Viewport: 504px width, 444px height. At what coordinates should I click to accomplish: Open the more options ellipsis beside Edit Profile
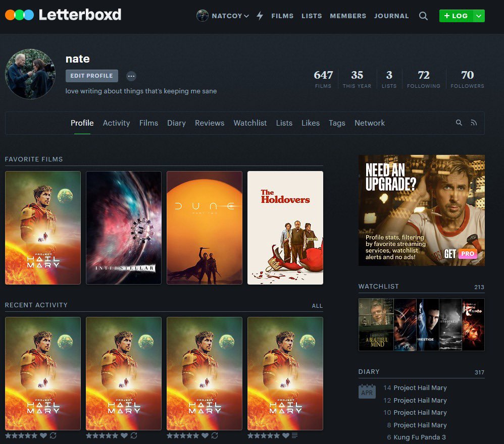(x=131, y=76)
